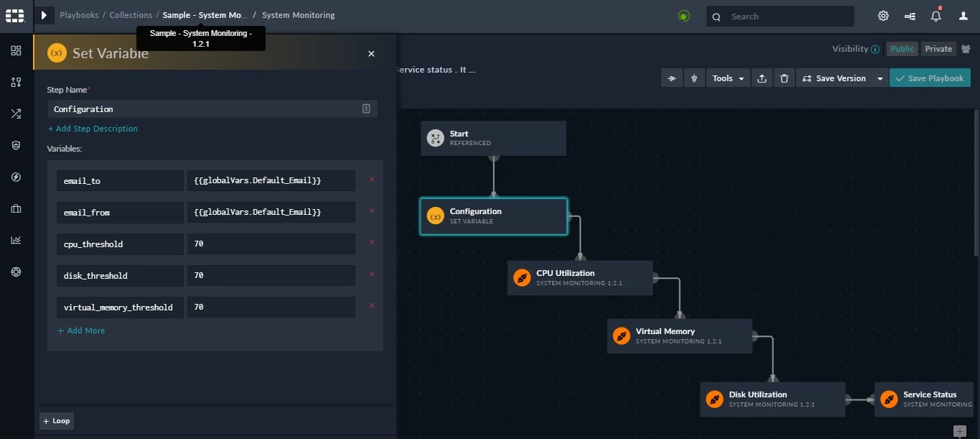Click the plug trigger toolbar icon
The image size is (980, 439).
point(694,78)
